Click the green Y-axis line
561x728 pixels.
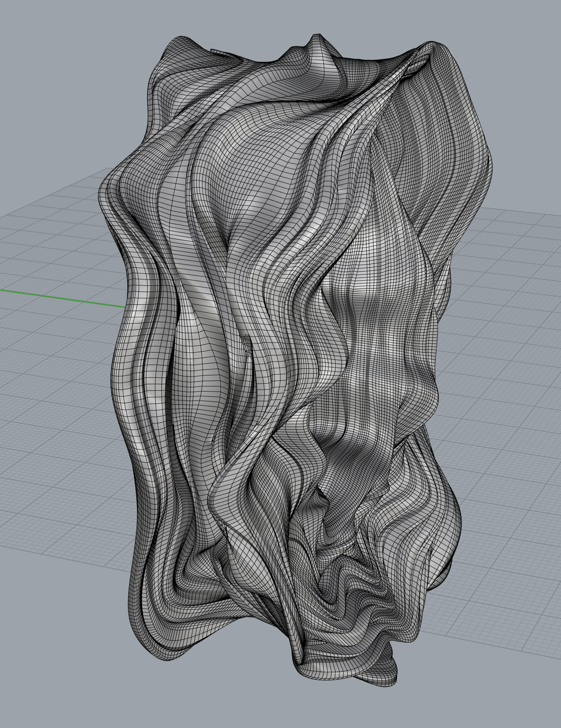click(63, 298)
